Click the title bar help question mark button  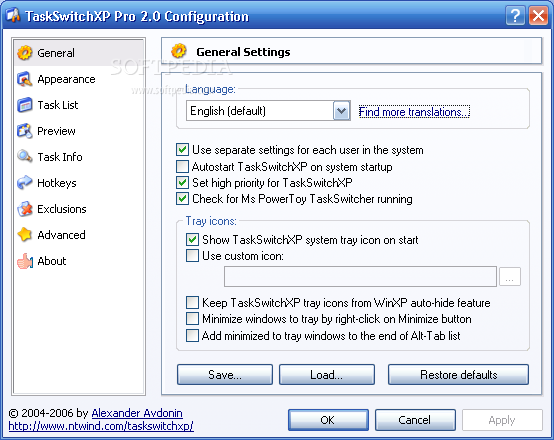click(x=515, y=16)
